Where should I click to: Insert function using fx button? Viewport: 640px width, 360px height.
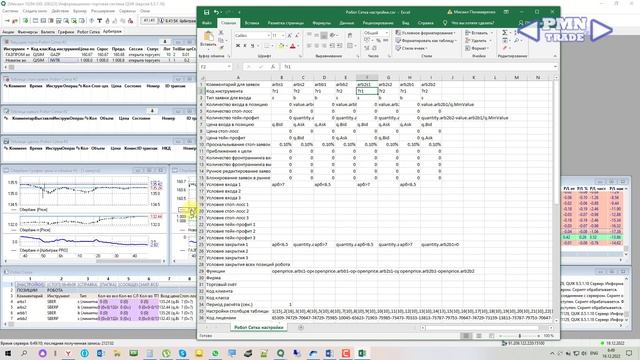pos(273,67)
